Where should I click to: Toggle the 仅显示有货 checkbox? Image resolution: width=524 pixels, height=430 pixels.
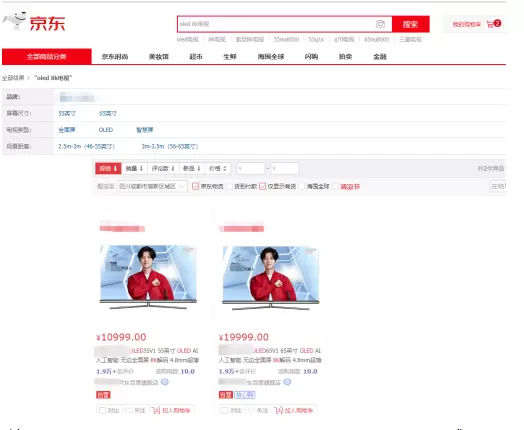click(x=263, y=186)
